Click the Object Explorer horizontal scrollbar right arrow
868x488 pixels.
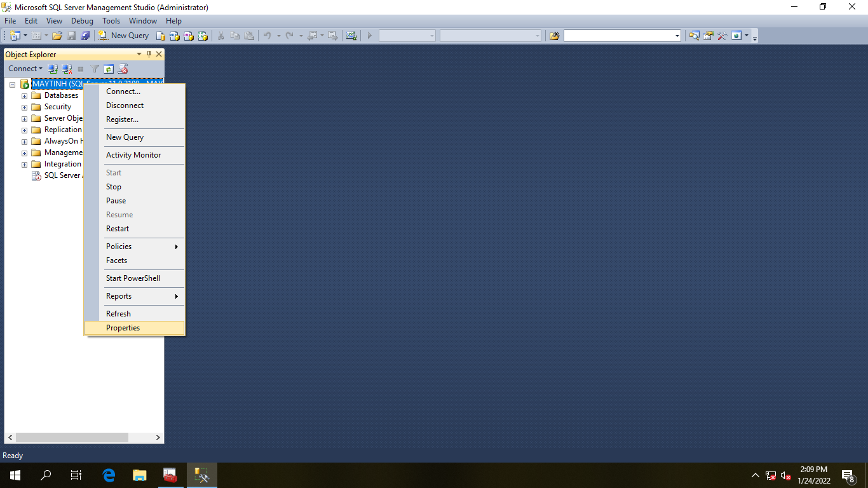pos(158,438)
